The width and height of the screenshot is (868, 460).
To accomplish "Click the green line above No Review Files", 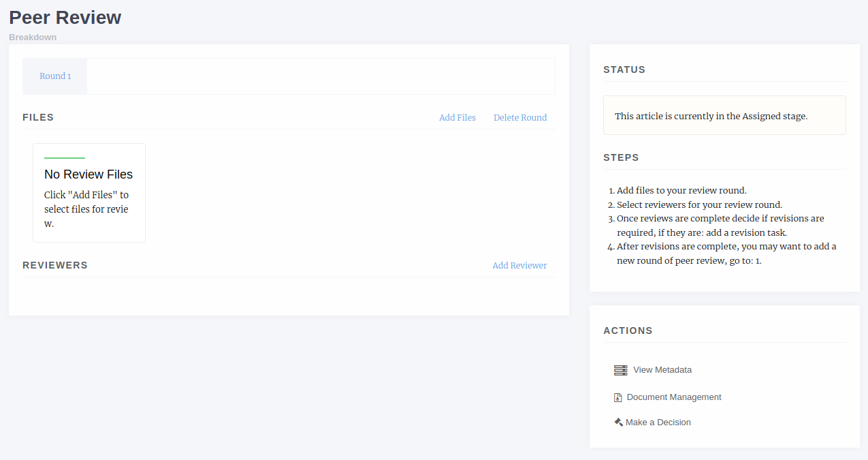I will click(x=65, y=158).
